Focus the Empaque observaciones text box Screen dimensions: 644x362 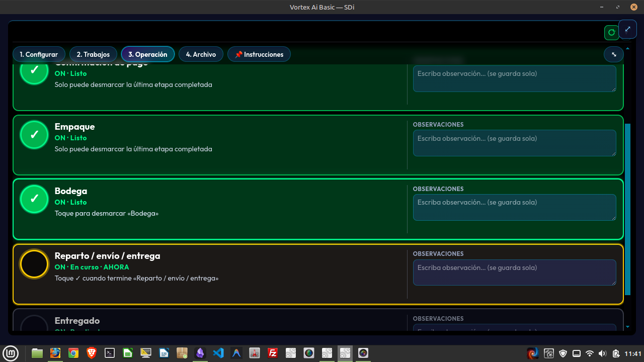[x=515, y=143]
